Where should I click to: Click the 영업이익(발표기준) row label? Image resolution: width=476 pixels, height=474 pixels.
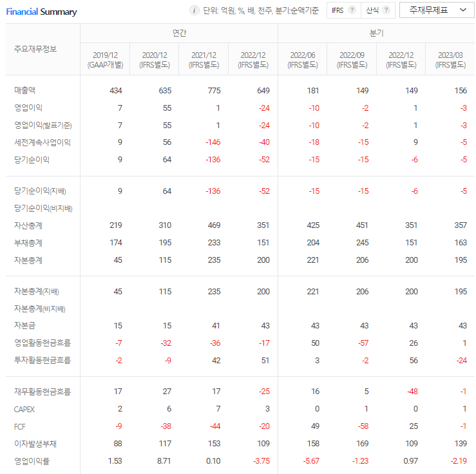pos(43,126)
